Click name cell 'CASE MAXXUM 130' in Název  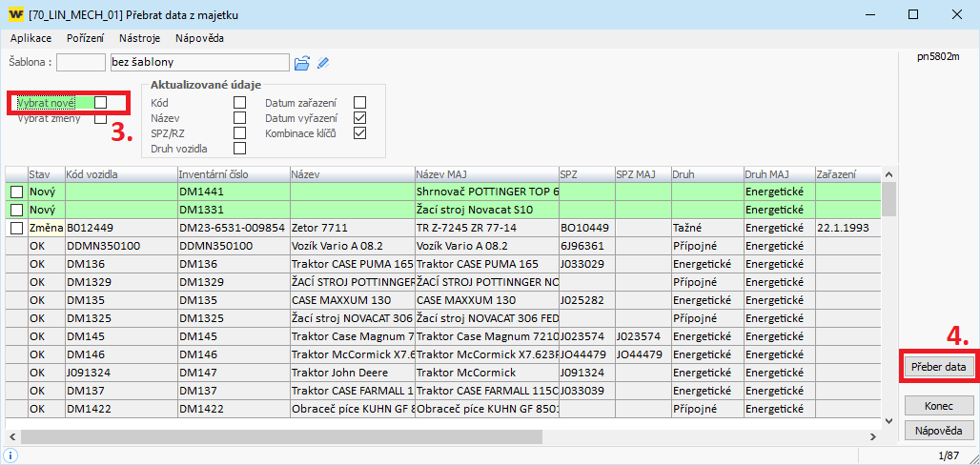click(x=353, y=300)
